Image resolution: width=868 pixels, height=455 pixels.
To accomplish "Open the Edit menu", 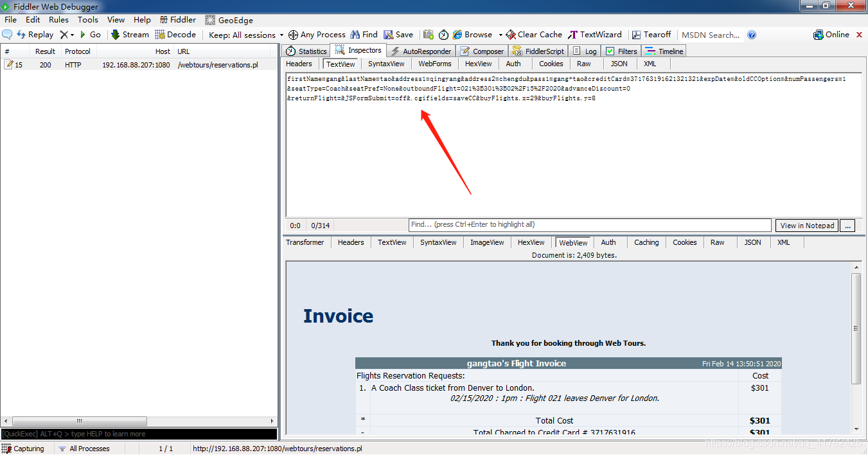I will (x=33, y=20).
